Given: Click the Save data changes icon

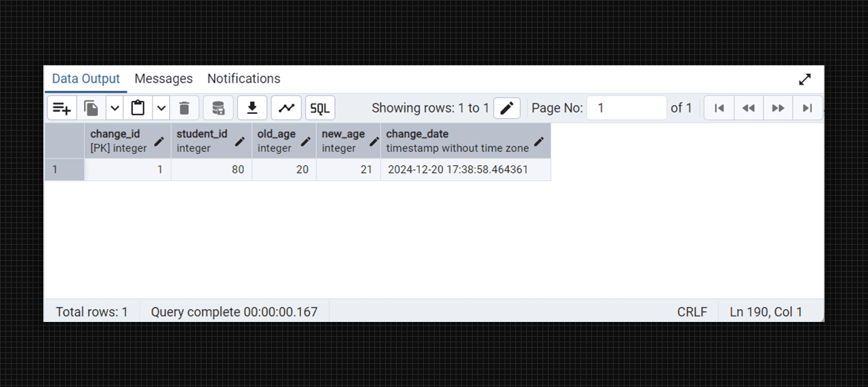Looking at the screenshot, I should pyautogui.click(x=218, y=108).
